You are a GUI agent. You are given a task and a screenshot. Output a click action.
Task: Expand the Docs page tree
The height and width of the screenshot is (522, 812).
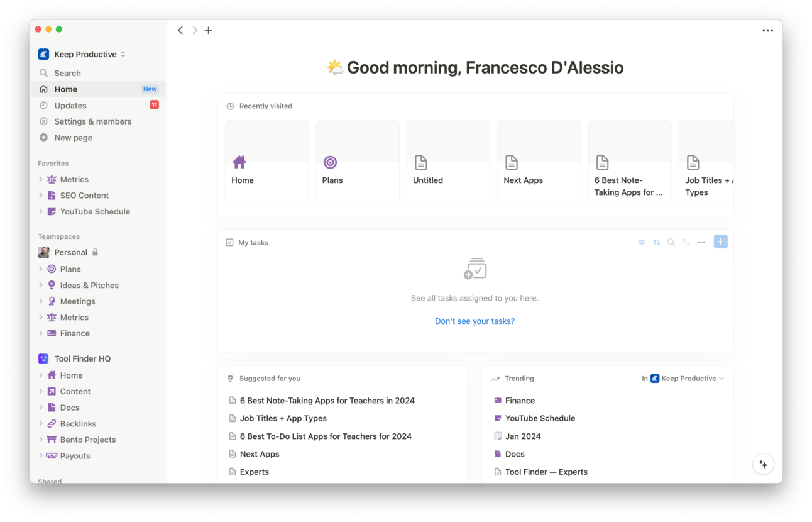click(x=41, y=408)
